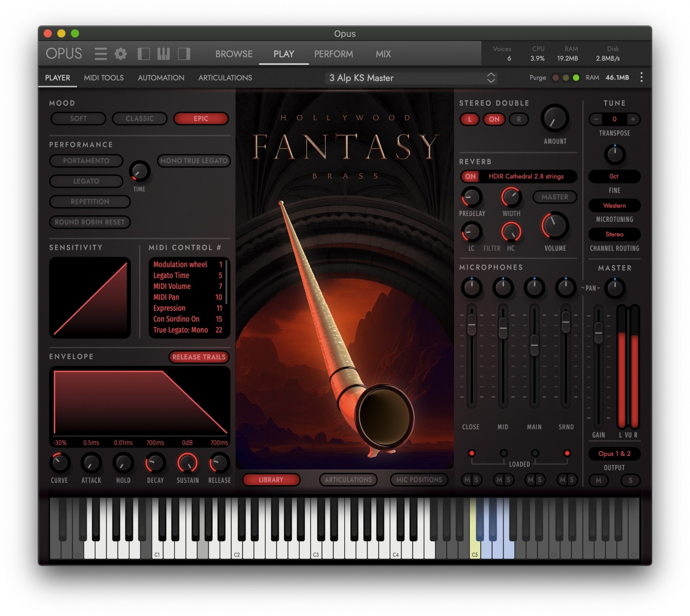Show Mic Positions view
This screenshot has width=690, height=616.
pos(419,480)
